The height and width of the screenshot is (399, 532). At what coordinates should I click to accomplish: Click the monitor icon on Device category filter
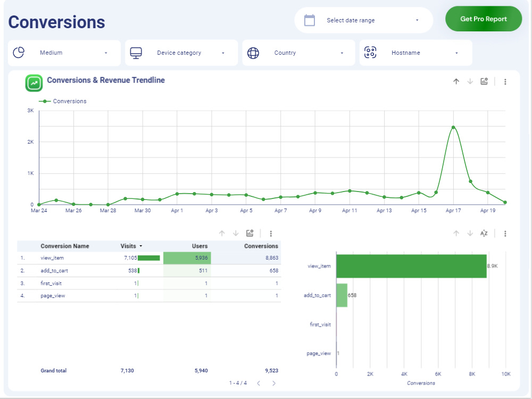136,53
